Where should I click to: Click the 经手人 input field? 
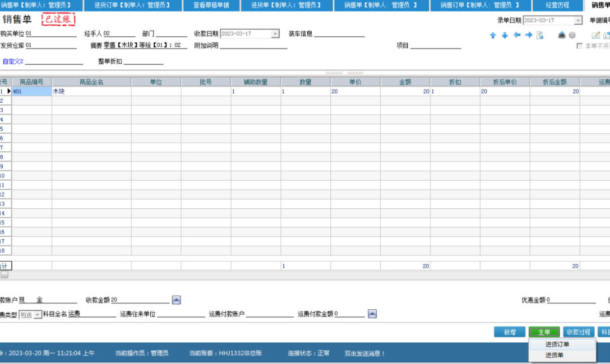(119, 34)
